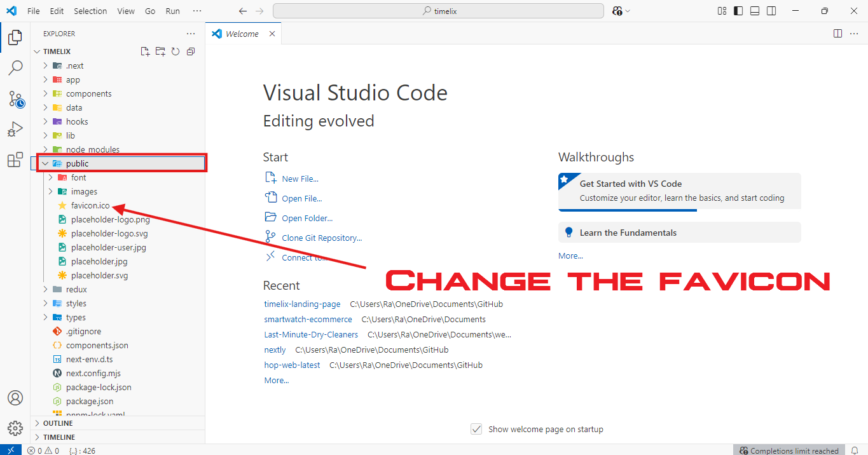Open Learn the Fundamentals walkthrough
Screen dimensions: 868x455
click(x=680, y=233)
